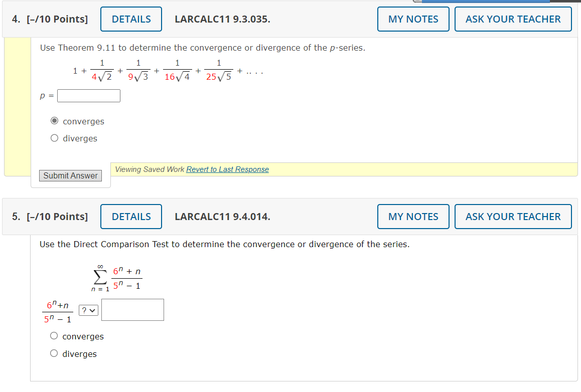This screenshot has height=392, width=581.
Task: Select the diverges option in question 4
Action: [x=54, y=138]
